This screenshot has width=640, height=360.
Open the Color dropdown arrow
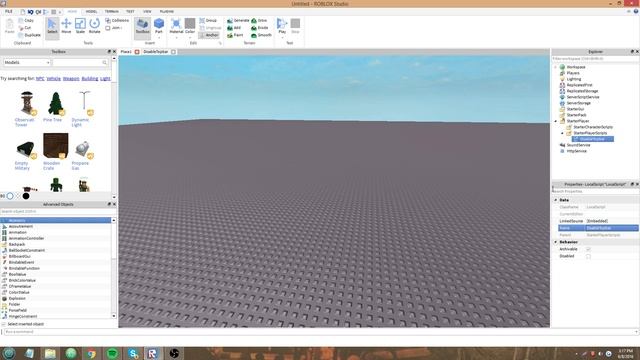[x=190, y=38]
